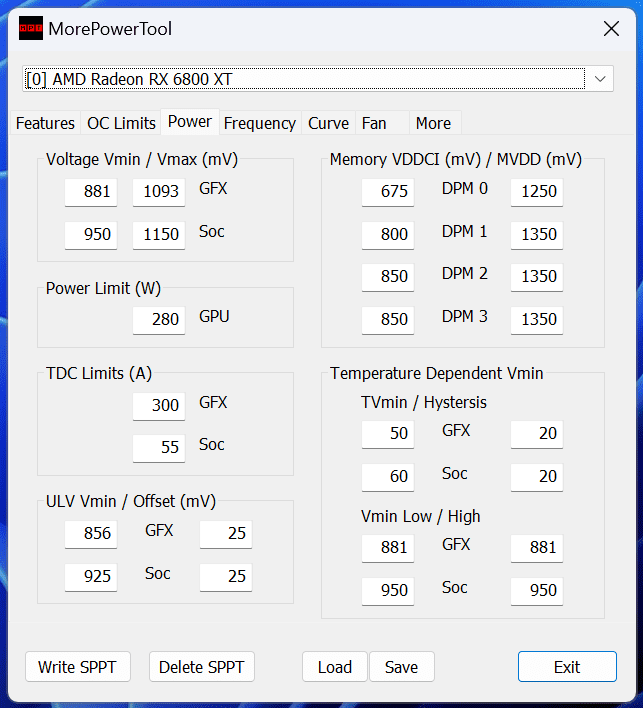
Task: Click the 'Vmin Low / High' heading
Action: pos(420,517)
